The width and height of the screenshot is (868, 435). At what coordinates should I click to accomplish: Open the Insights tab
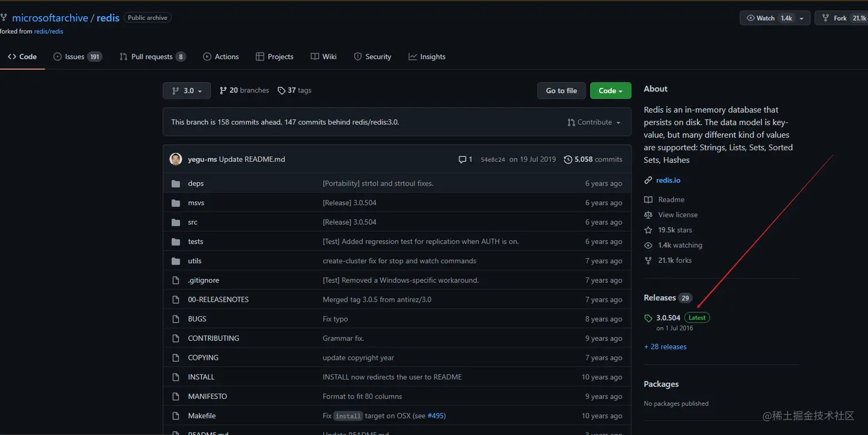coord(427,57)
